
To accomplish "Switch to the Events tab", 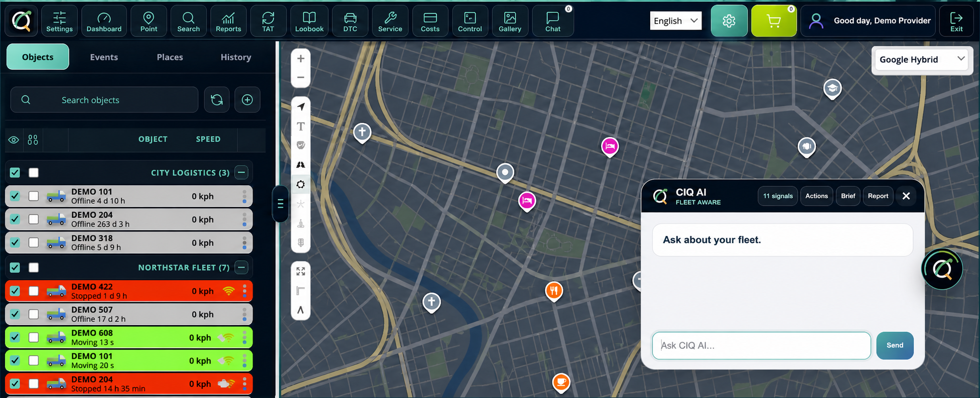I will click(104, 57).
